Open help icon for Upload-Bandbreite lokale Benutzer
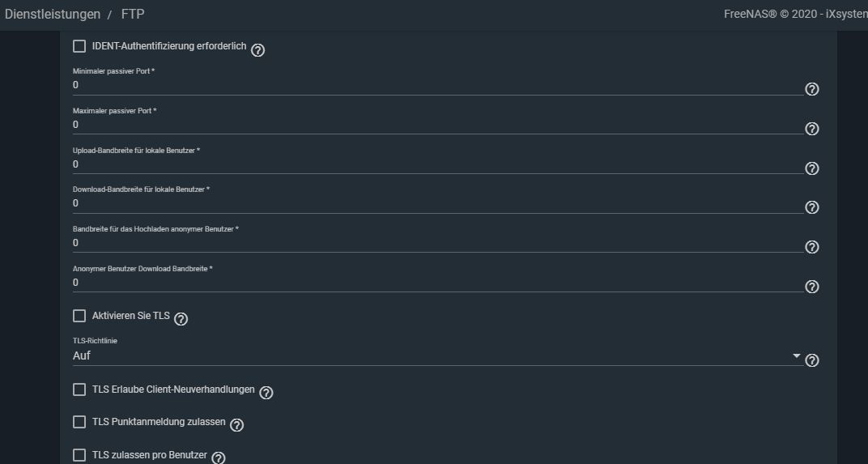 pyautogui.click(x=811, y=168)
